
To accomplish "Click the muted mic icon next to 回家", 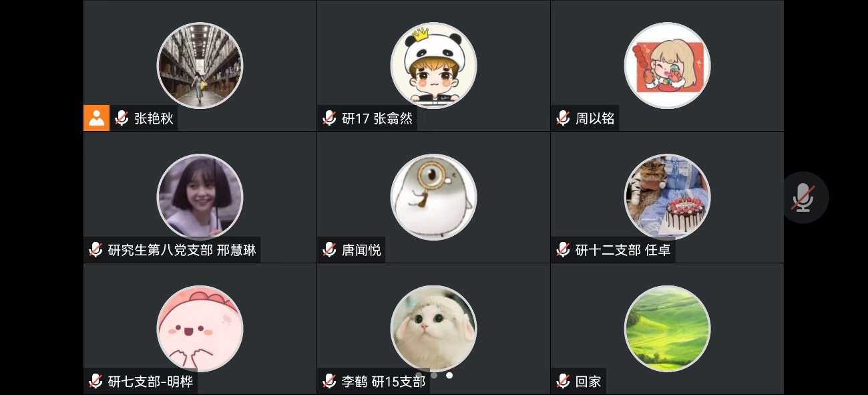I will pyautogui.click(x=563, y=382).
